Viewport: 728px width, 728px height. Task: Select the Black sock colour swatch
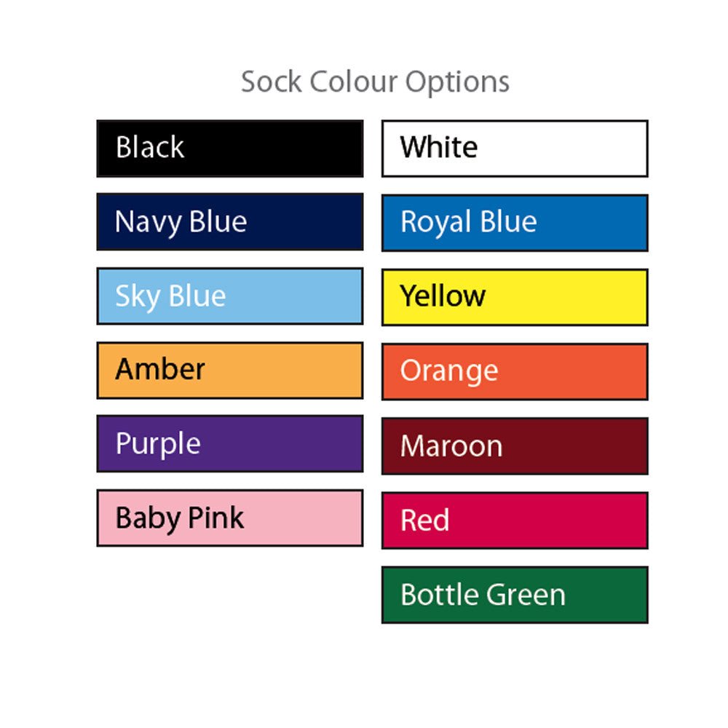click(x=229, y=149)
